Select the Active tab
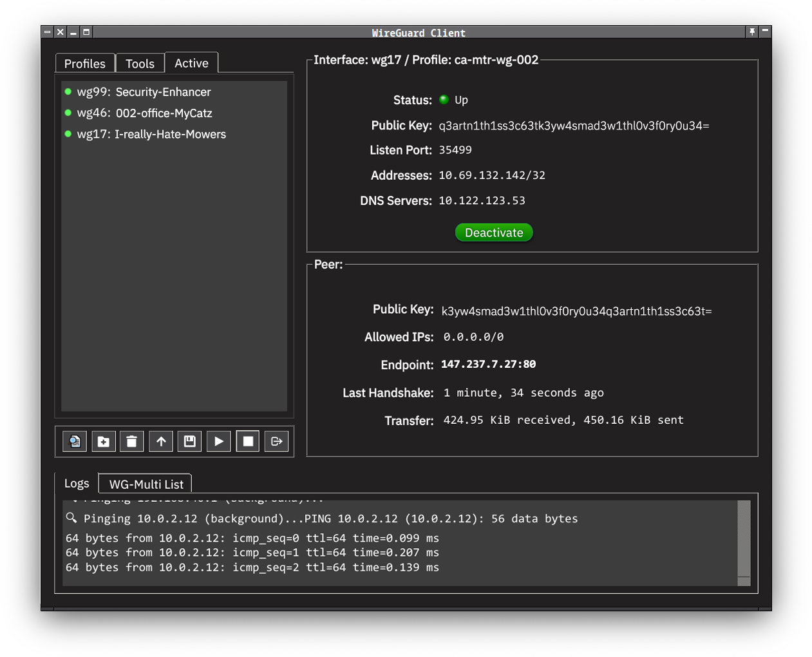The image size is (812, 657). coord(191,63)
